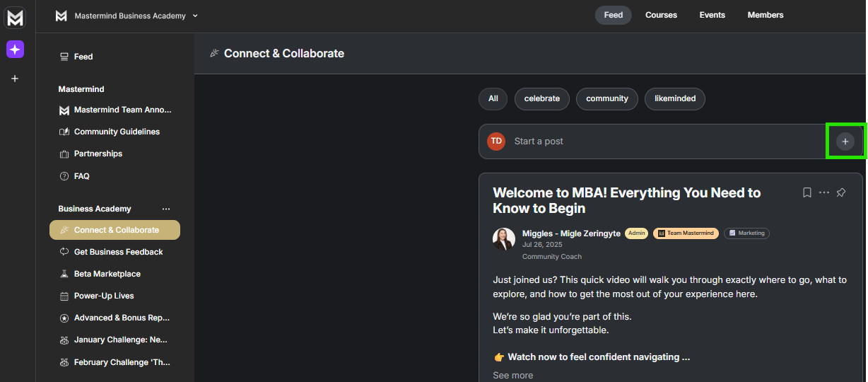Filter posts by All

(x=493, y=98)
